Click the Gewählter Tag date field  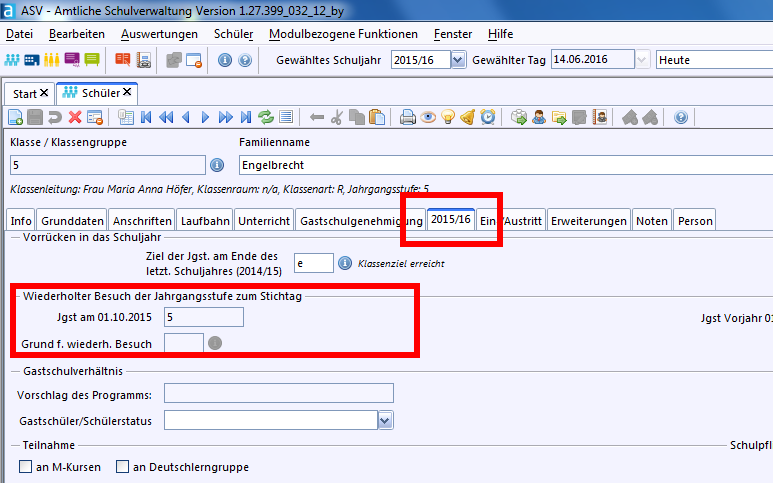point(592,60)
